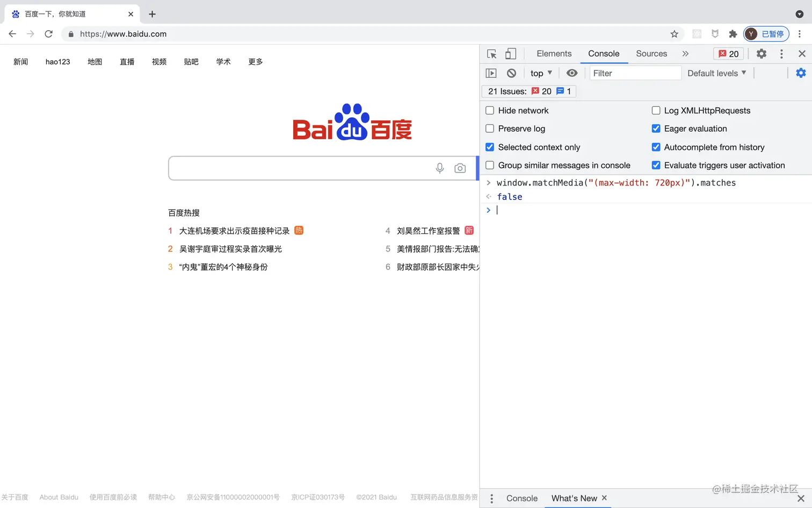The image size is (812, 508).
Task: Switch to the Elements tab
Action: [554, 54]
